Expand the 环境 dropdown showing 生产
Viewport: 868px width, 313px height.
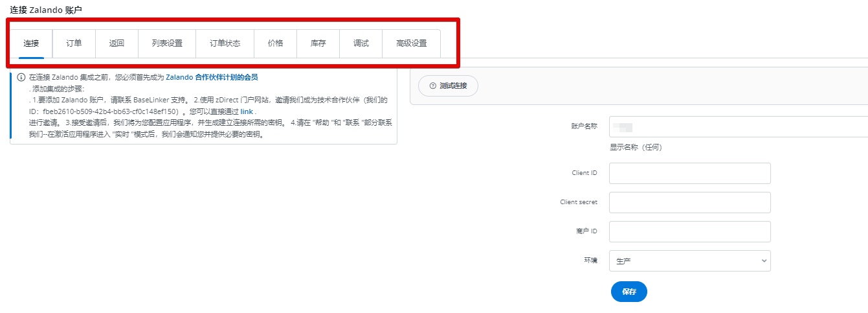coord(689,261)
